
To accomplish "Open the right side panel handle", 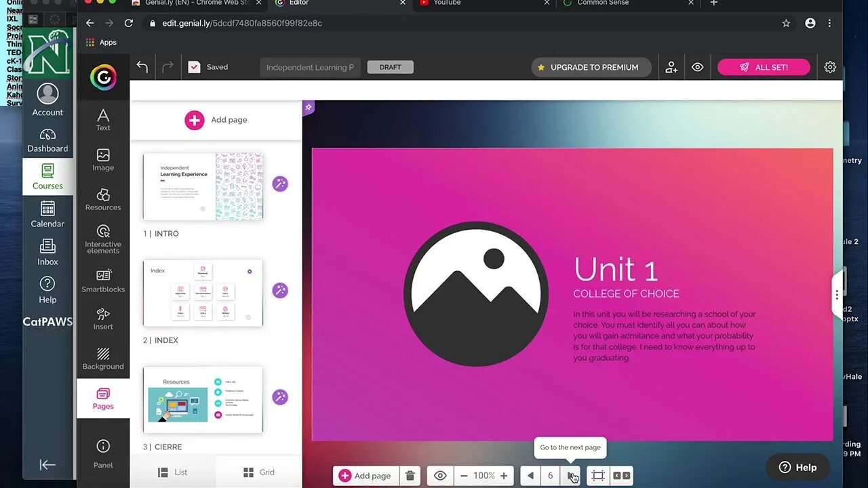I will tap(837, 295).
